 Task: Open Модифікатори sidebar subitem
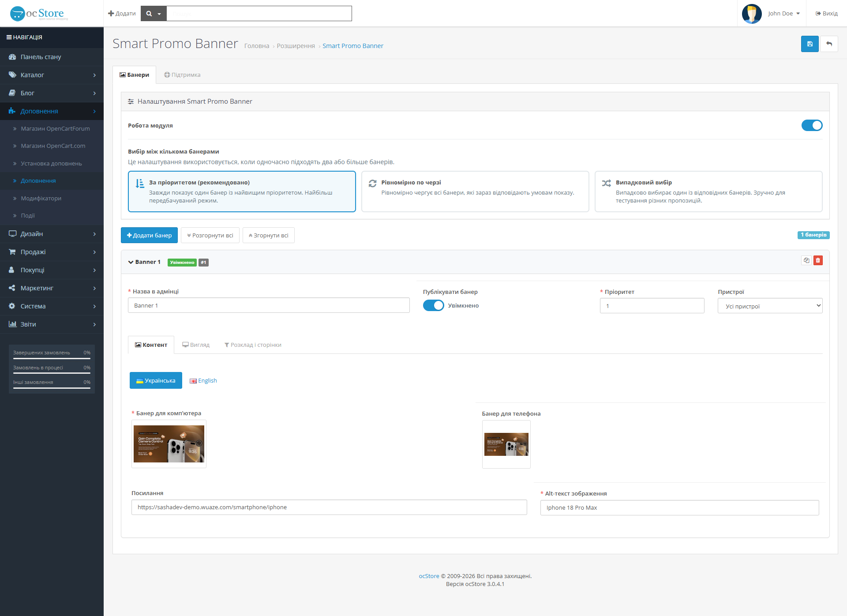point(52,198)
